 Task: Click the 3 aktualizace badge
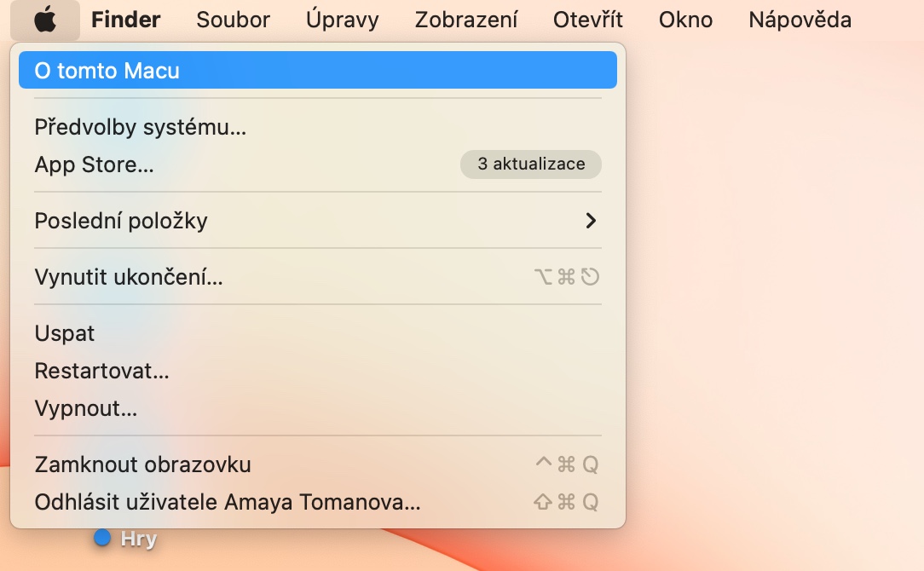[530, 164]
